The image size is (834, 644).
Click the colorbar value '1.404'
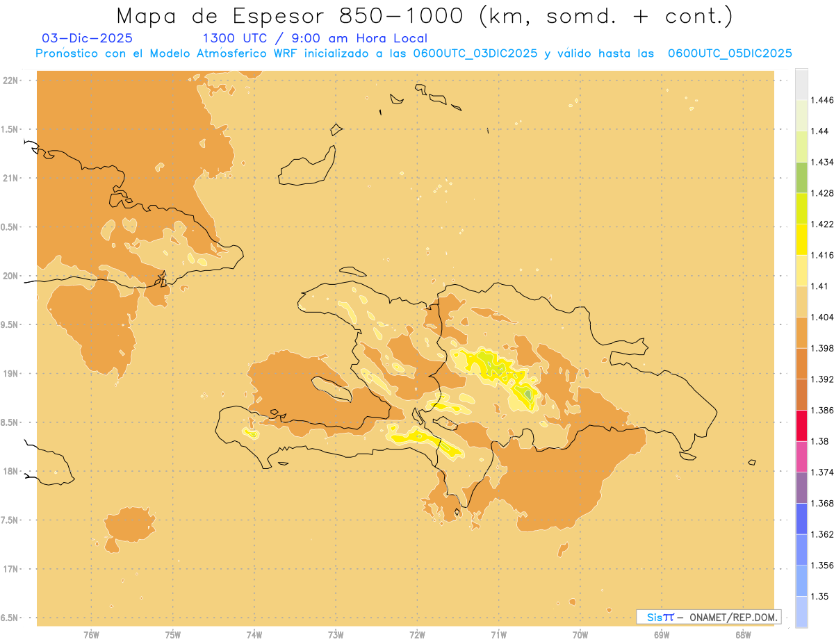(824, 317)
